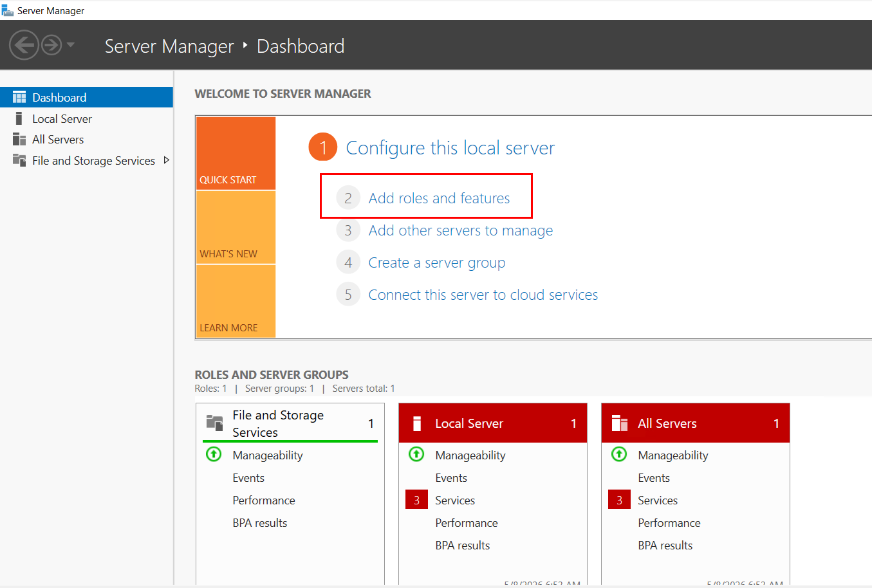Click the Dashboard sidebar icon
The height and width of the screenshot is (588, 872).
point(19,97)
